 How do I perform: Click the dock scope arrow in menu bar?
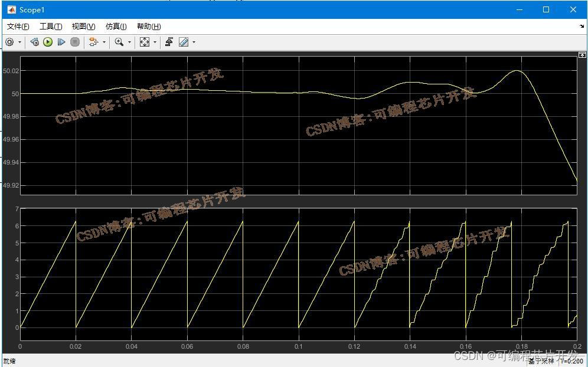click(x=582, y=26)
